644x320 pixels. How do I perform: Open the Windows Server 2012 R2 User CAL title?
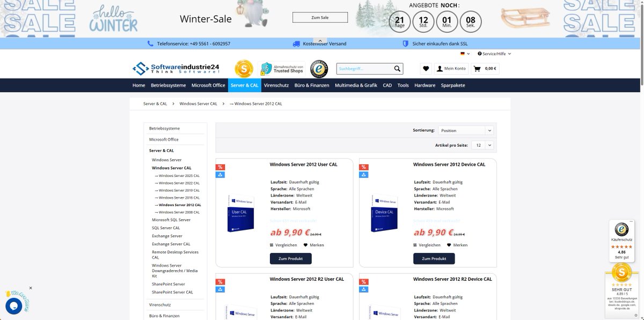coord(306,279)
